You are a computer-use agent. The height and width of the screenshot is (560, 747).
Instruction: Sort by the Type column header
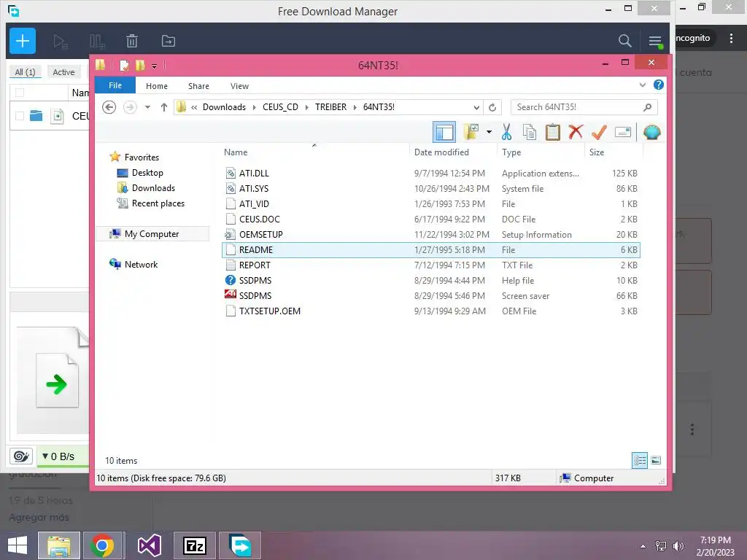[541, 152]
